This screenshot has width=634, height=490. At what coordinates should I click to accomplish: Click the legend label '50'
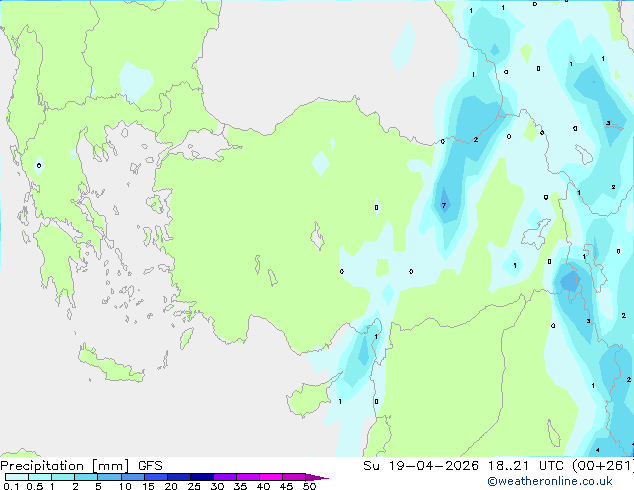309,486
